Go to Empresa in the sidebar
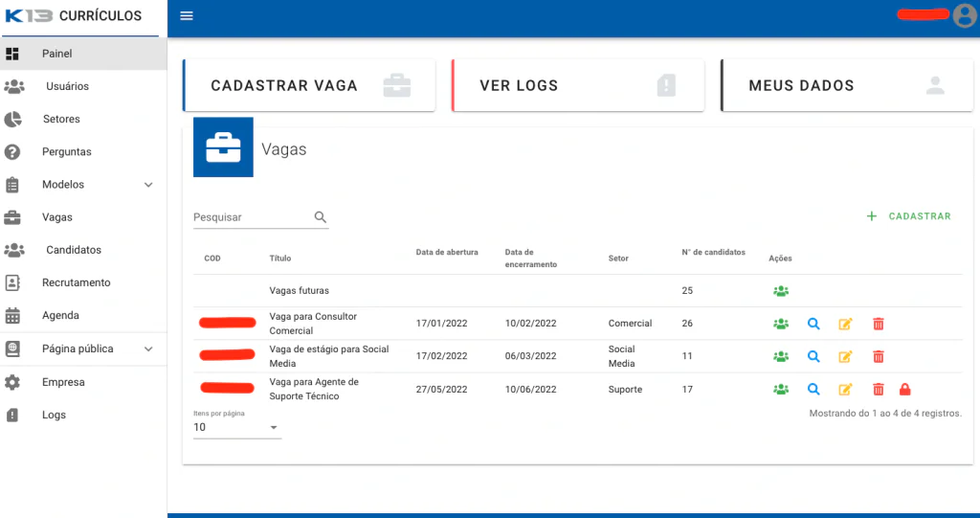 coord(83,382)
